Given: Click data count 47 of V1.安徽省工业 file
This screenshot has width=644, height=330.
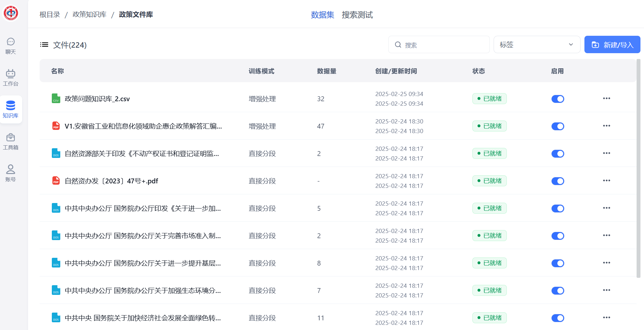Looking at the screenshot, I should [x=321, y=126].
